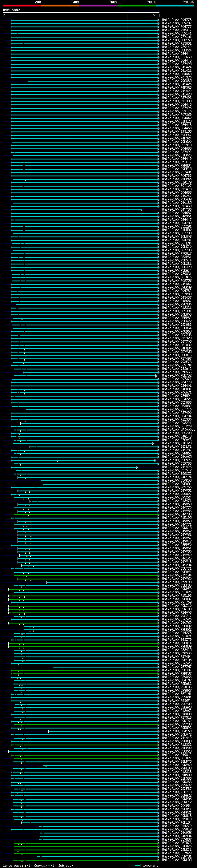Click subject name UniRef100_Q9C8S5
This screenshot has width=197, height=868.
pos(177,81)
